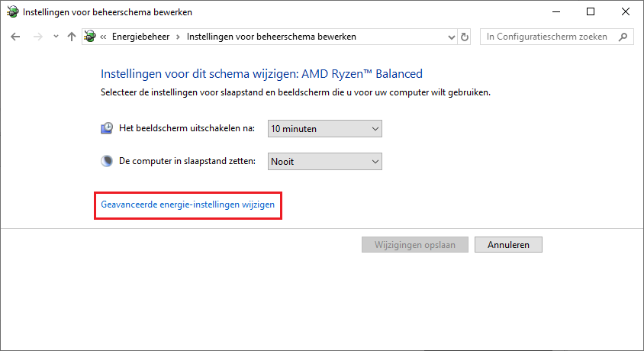
Task: Refresh the address bar view
Action: (x=465, y=37)
